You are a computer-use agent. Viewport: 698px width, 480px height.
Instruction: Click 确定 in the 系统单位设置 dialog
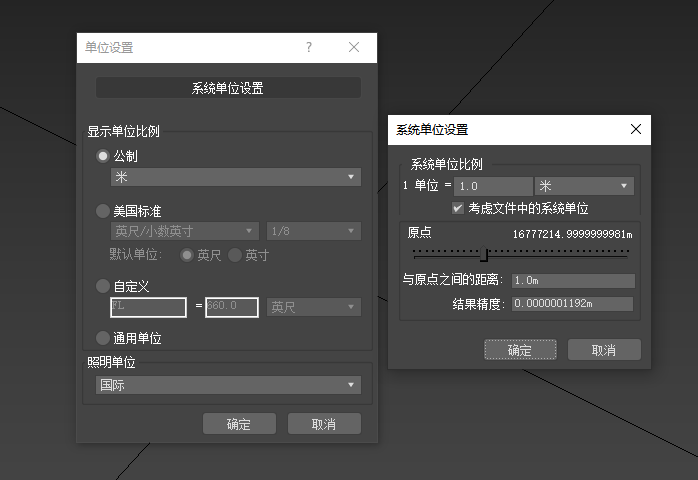pos(520,350)
